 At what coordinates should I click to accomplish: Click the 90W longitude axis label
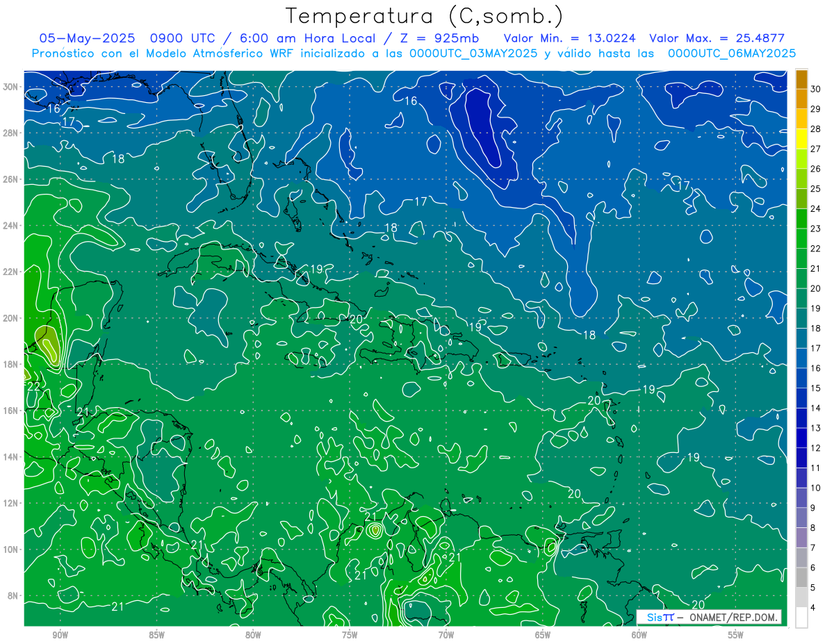pos(60,636)
